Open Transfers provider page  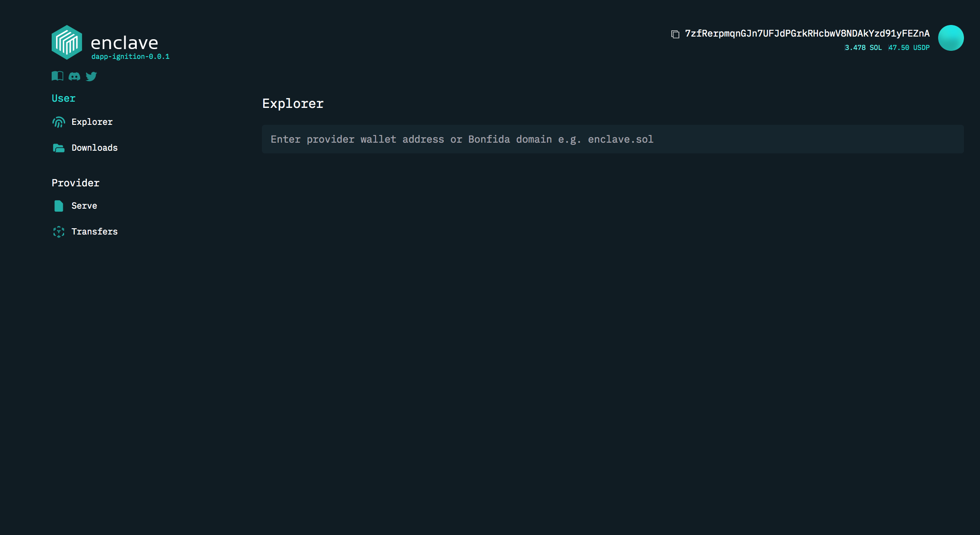tap(94, 232)
